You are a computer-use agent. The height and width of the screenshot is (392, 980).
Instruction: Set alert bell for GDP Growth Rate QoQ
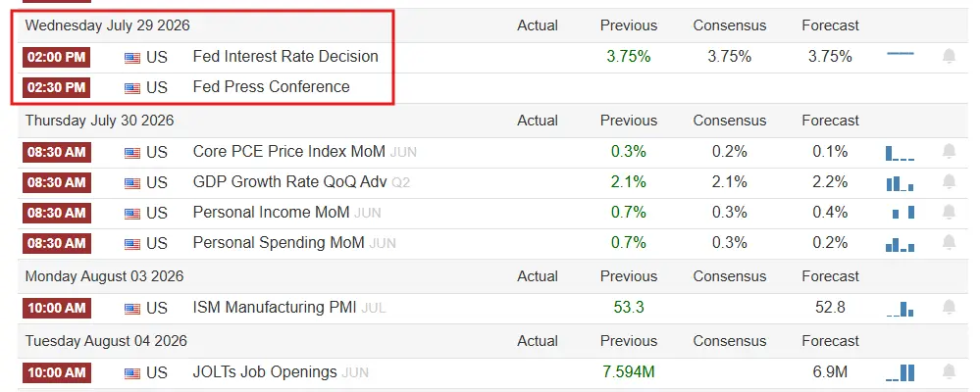coord(949,181)
